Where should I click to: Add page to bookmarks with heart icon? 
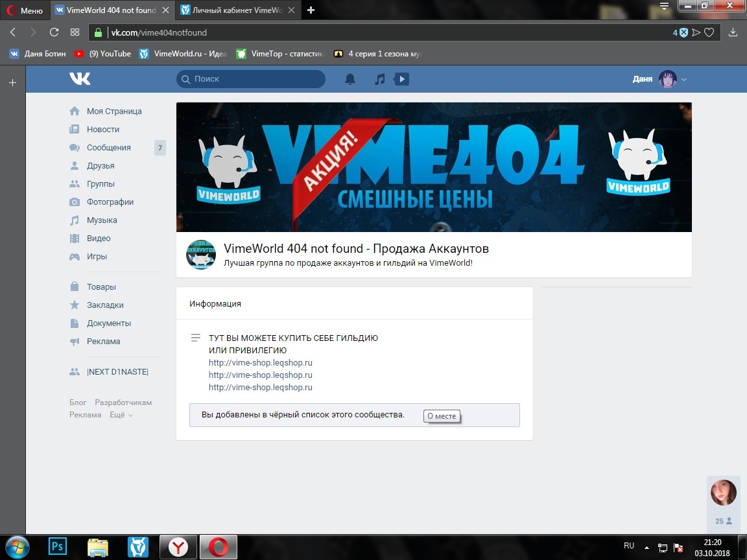click(x=709, y=32)
